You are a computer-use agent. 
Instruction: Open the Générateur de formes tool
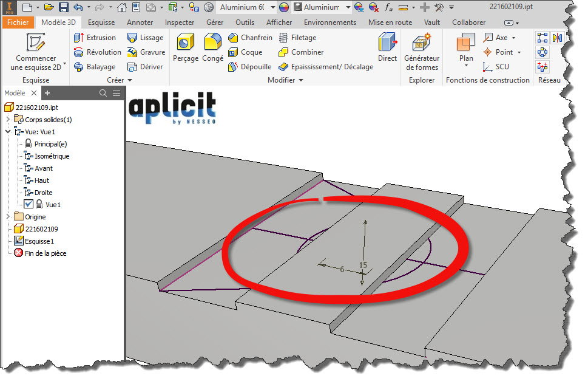click(x=422, y=52)
